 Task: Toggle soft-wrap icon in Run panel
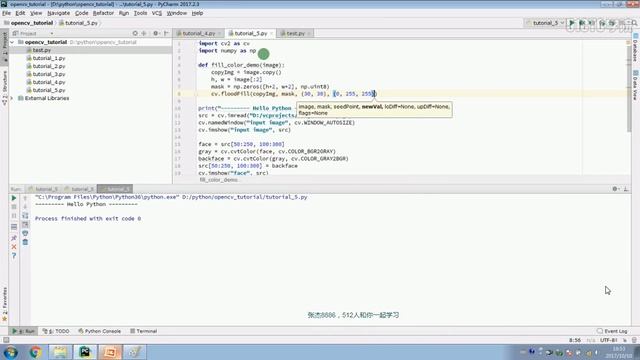tap(25, 216)
